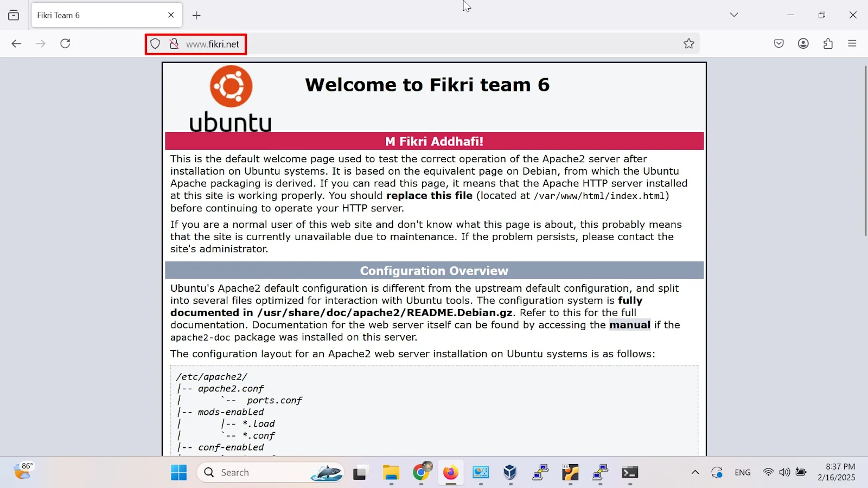Click the 'conf-enabled' line in config tree
The height and width of the screenshot is (488, 868).
tap(231, 447)
